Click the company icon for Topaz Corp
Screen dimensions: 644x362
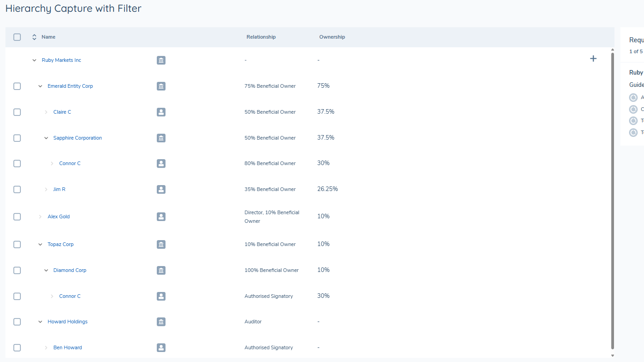(161, 245)
